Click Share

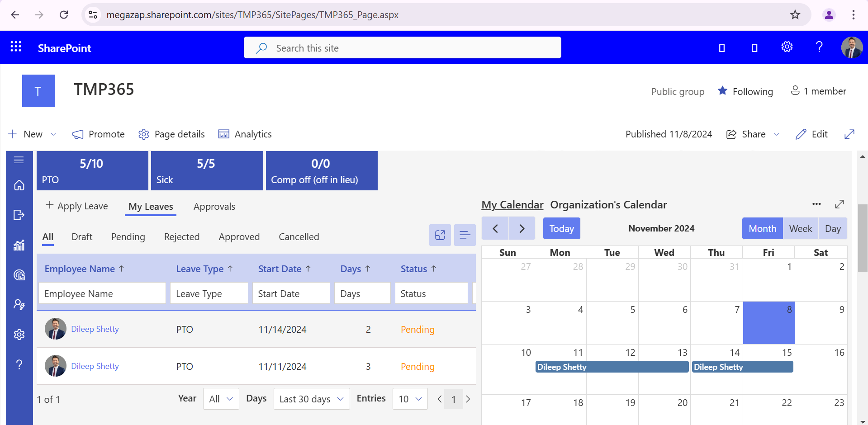tap(746, 134)
